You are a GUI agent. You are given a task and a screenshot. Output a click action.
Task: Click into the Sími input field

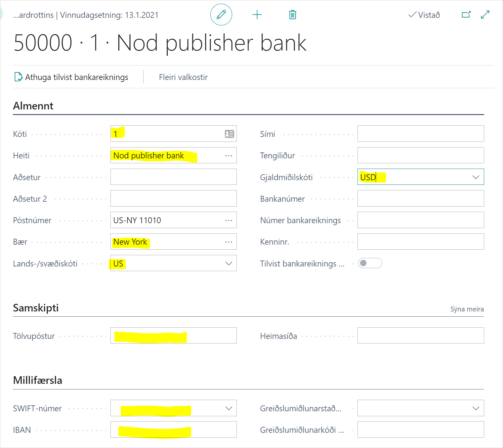pos(420,134)
